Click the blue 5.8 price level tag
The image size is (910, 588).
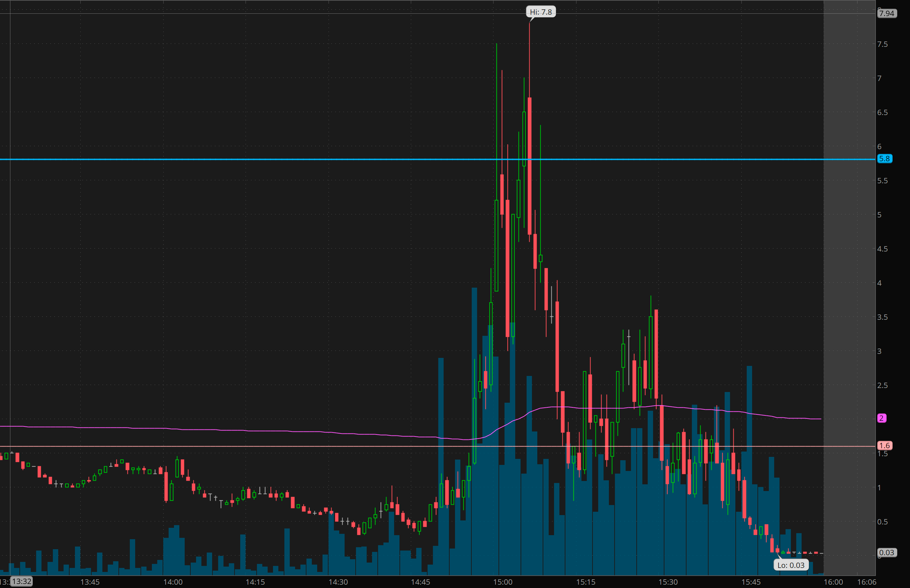pos(885,159)
